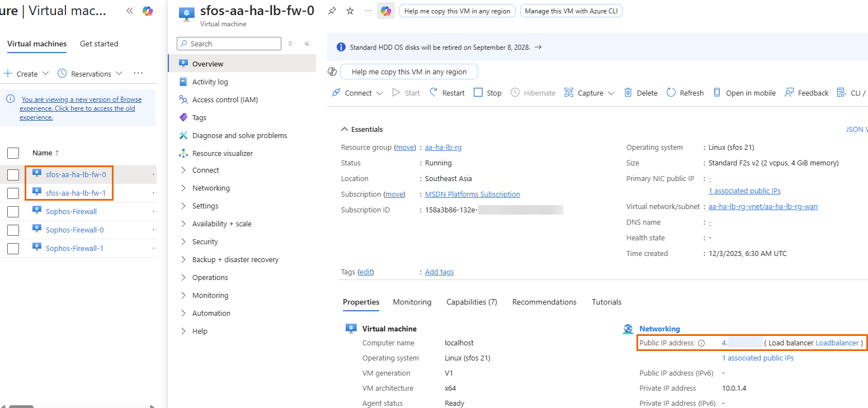Select all VMs via header checkbox

(x=12, y=153)
